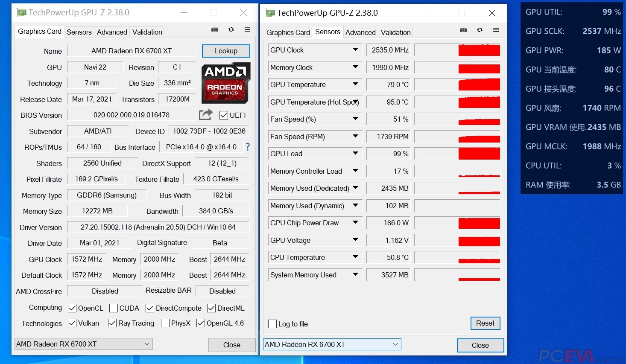Viewport: 626px width, 364px height.
Task: Toggle the DirectCompute checkbox
Action: (150, 308)
